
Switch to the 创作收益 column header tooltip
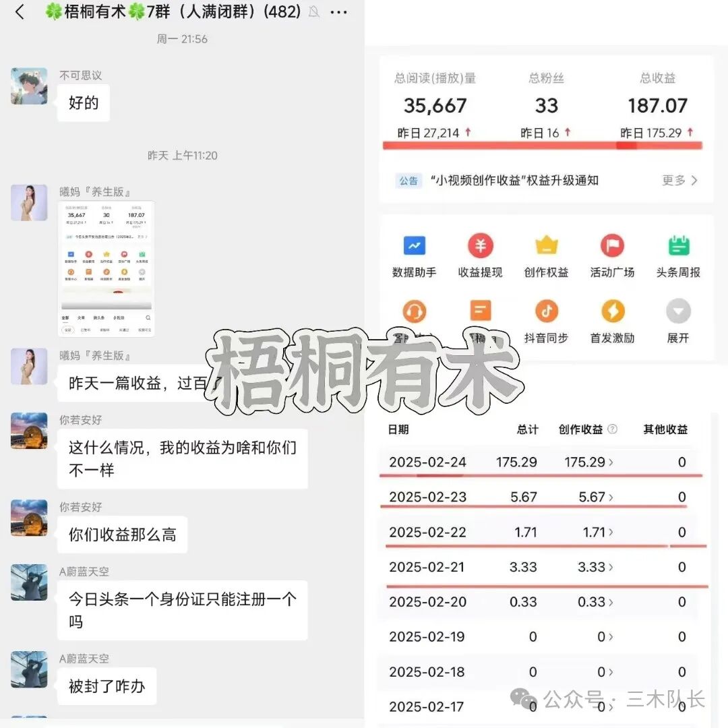(612, 429)
